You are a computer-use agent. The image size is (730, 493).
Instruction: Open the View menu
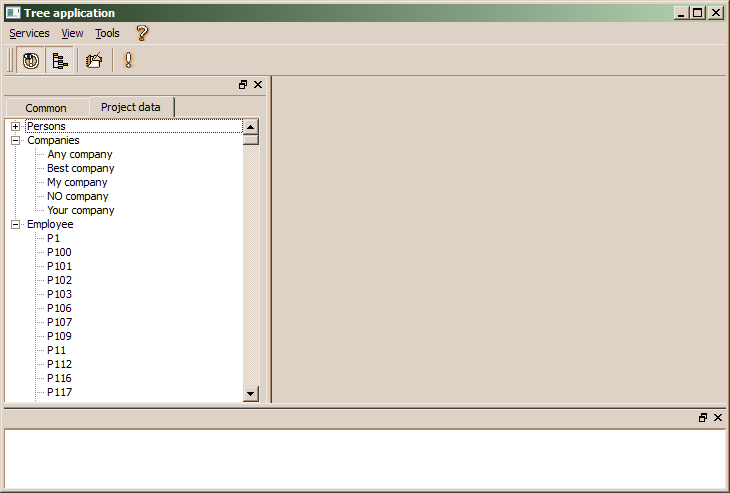[72, 33]
